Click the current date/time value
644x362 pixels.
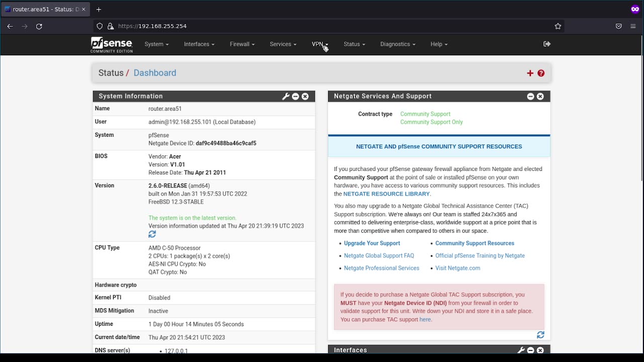tap(187, 337)
